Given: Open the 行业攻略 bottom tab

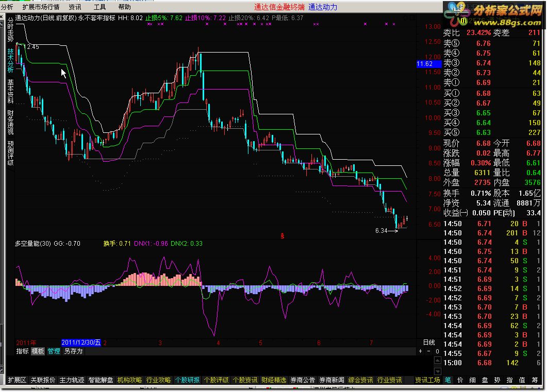Looking at the screenshot, I should coord(158,380).
